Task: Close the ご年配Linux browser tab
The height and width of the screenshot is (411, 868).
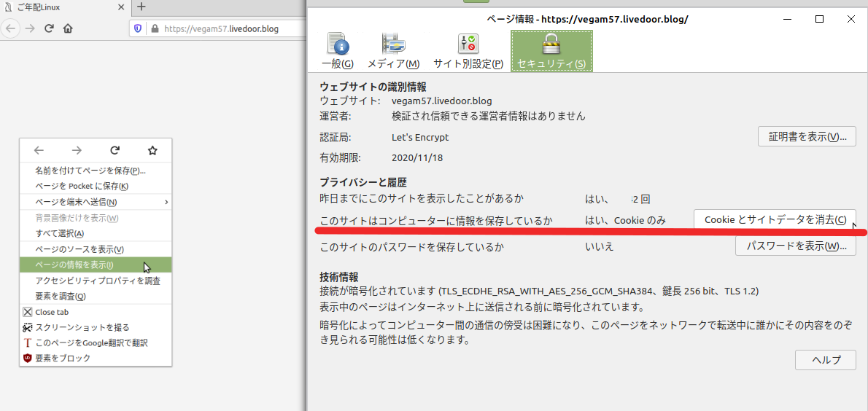Action: (x=120, y=7)
